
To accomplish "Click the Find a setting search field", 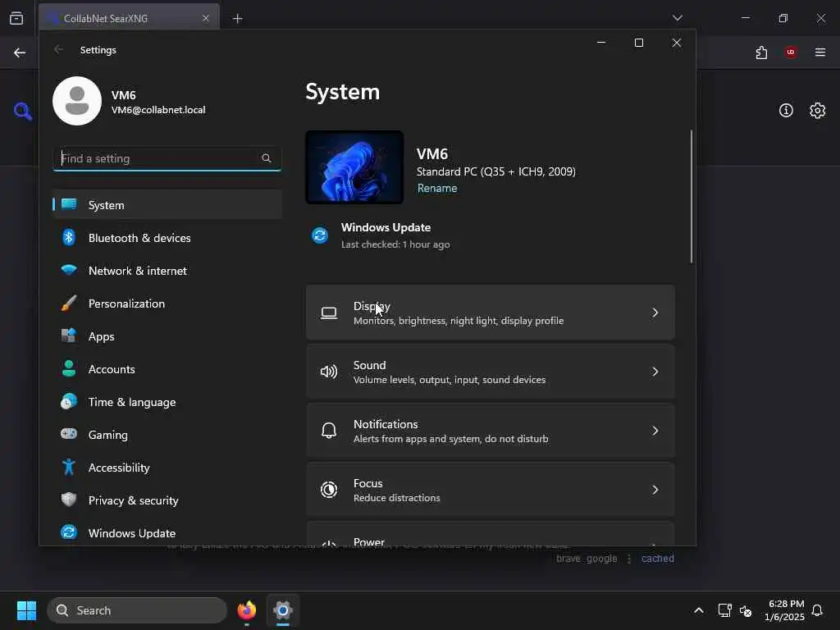I will coord(167,158).
